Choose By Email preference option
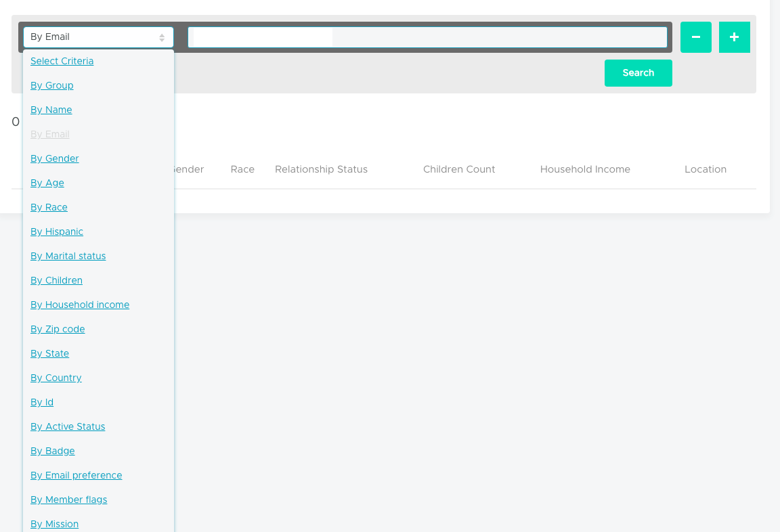The height and width of the screenshot is (532, 780). [76, 475]
